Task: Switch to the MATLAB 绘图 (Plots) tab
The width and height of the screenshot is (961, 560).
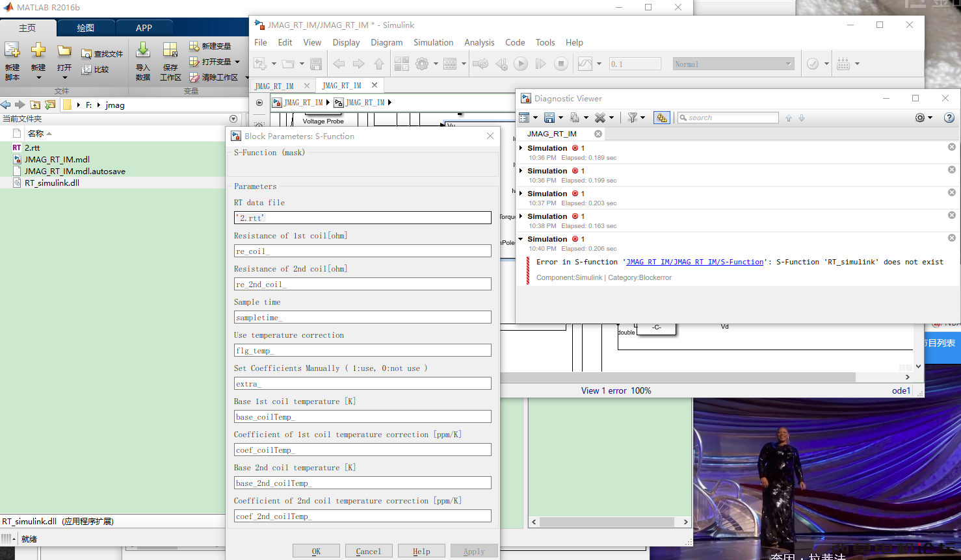Action: tap(86, 28)
